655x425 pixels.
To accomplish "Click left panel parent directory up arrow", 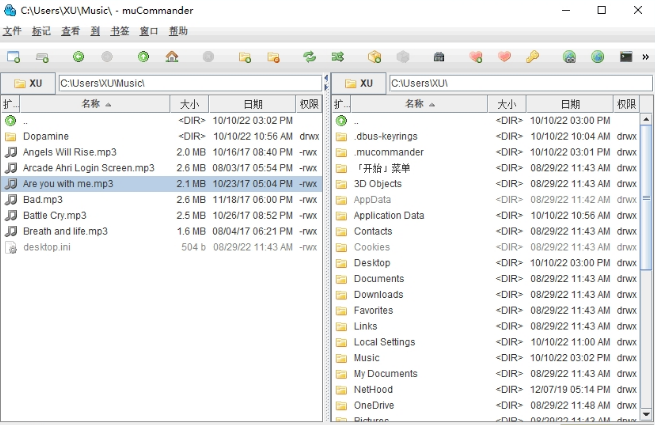I will 10,121.
